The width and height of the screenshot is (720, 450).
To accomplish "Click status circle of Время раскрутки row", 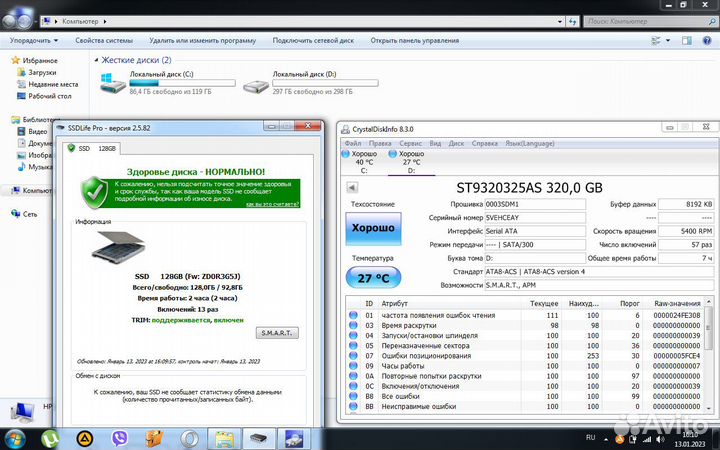I will pos(353,326).
